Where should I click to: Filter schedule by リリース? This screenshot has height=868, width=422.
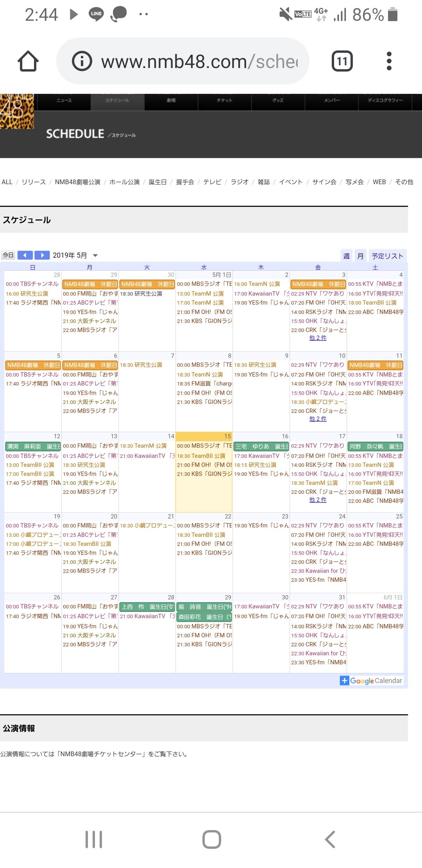pos(34,182)
